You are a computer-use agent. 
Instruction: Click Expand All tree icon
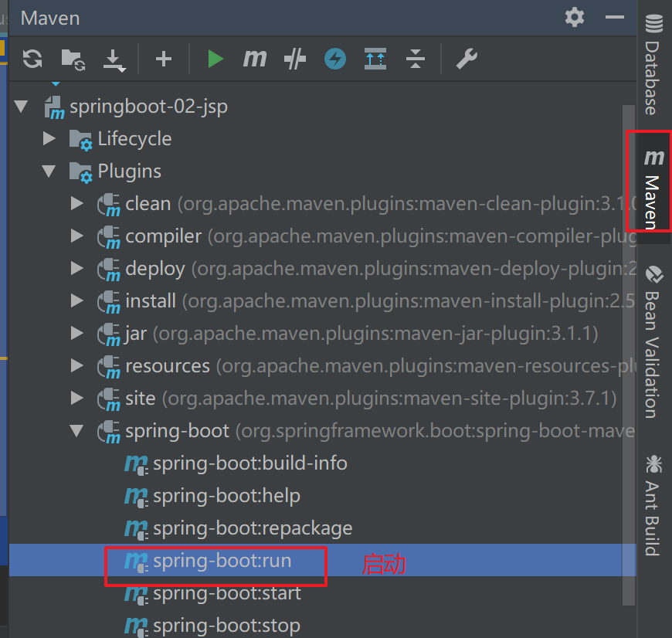pyautogui.click(x=375, y=59)
